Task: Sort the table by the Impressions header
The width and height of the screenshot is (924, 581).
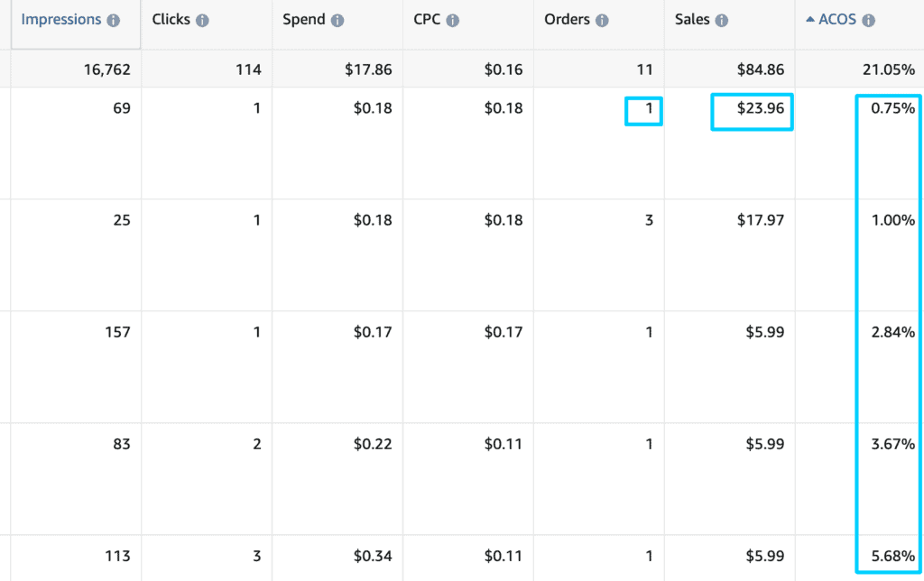Action: pos(61,20)
